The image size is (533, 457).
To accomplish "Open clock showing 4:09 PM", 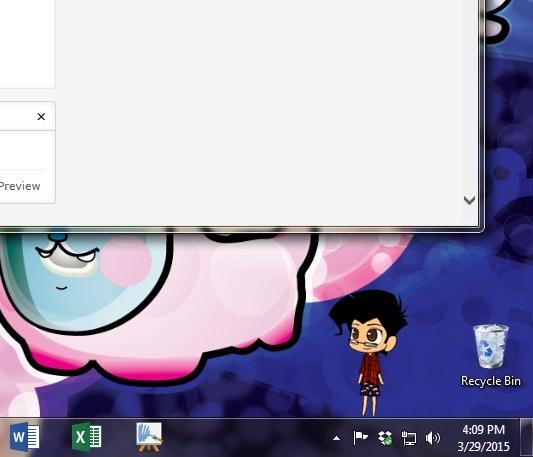I will click(483, 430).
